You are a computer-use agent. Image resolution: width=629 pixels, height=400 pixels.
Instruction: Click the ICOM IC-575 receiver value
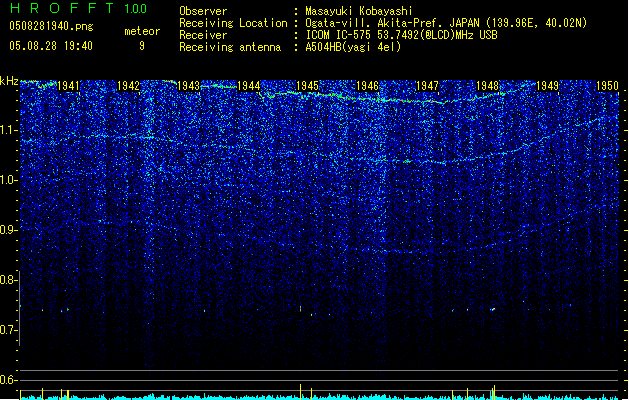point(402,35)
